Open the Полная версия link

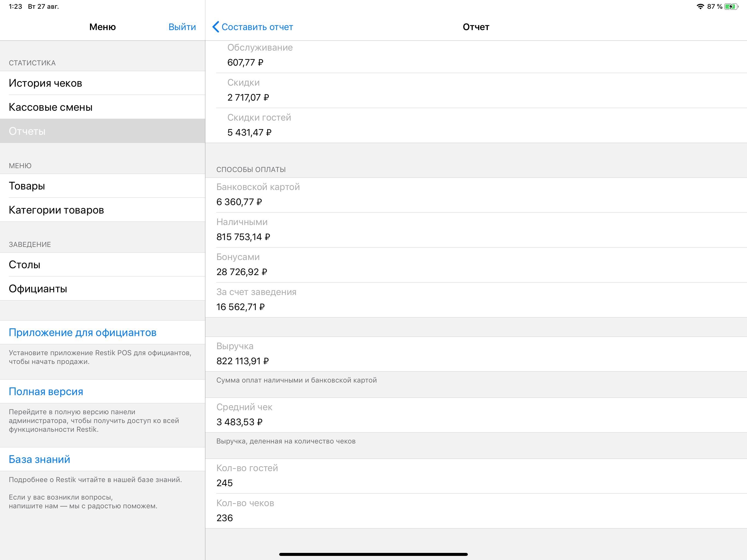tap(46, 391)
